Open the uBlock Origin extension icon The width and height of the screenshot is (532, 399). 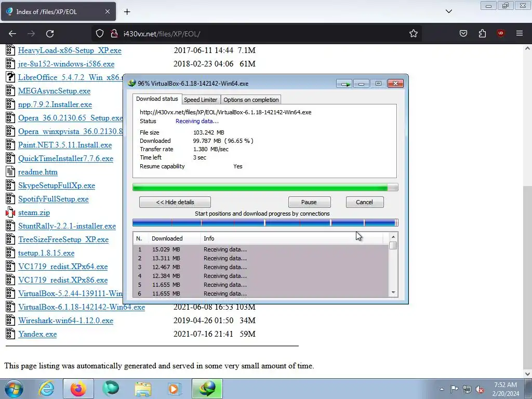(x=500, y=33)
